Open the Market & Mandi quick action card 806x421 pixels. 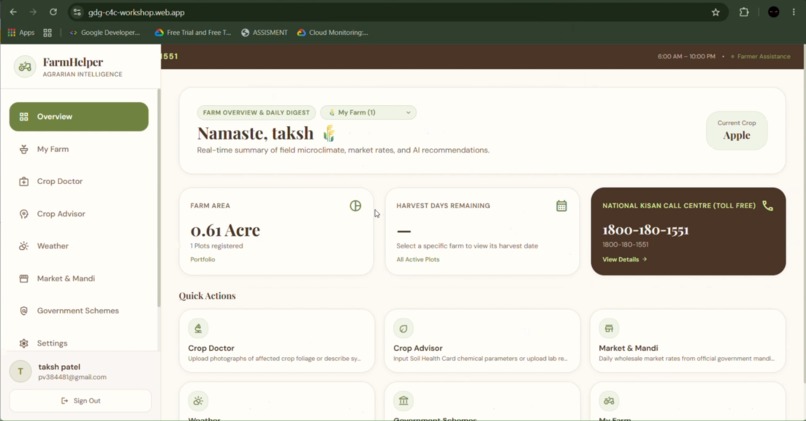[x=688, y=340]
